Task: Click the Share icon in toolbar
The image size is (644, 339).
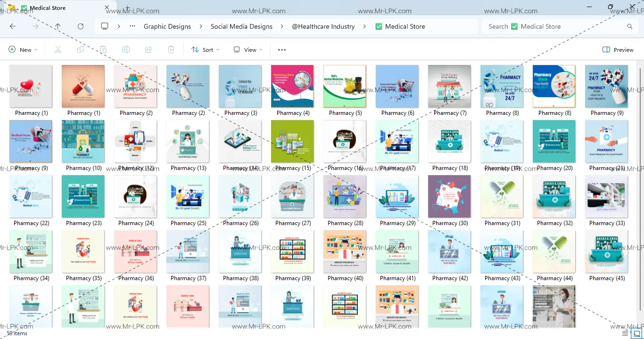Action: pyautogui.click(x=149, y=49)
